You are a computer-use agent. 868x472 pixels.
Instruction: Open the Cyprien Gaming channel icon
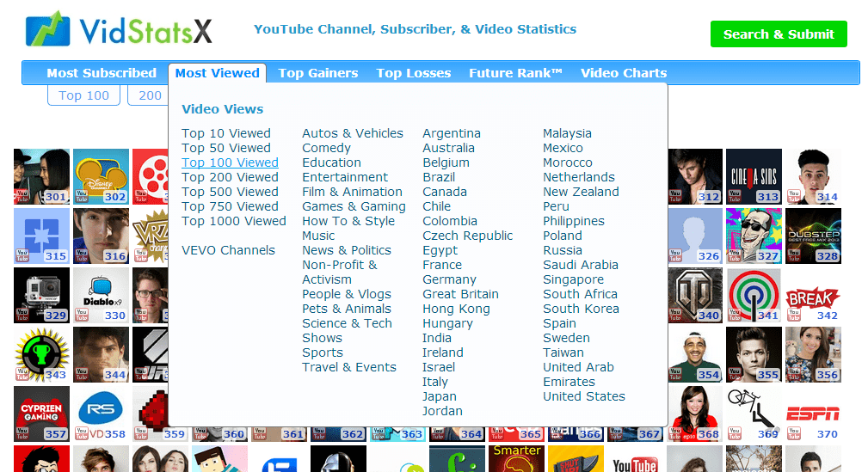pos(41,414)
